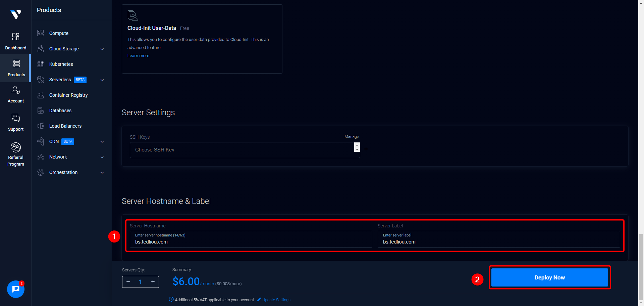Open Support from the sidebar

click(16, 118)
